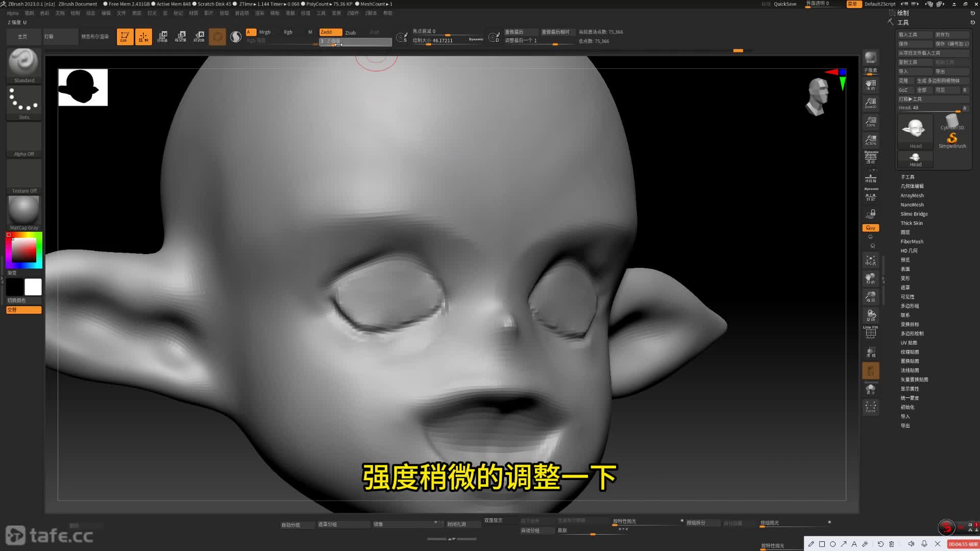Open the DefaultZScript menu
Screen dimensions: 980x551
(880, 4)
